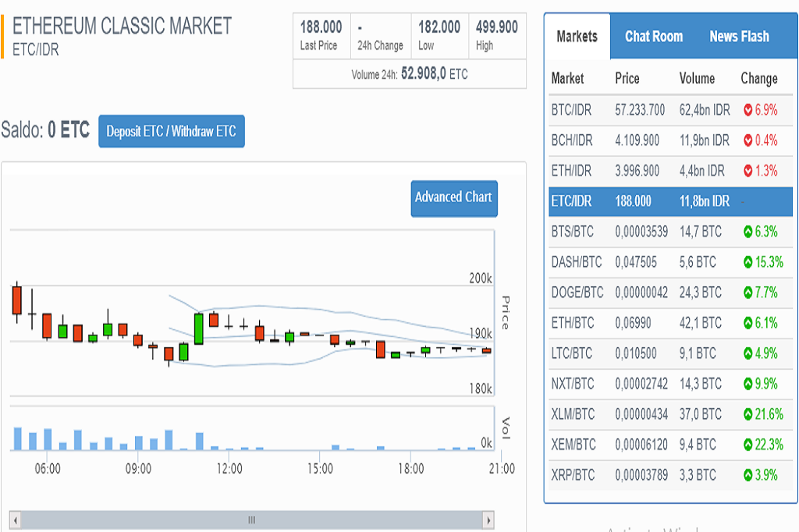Click the 3.996.900 ETH/IDR price
Viewport: 799px width, 532px height.
[x=637, y=171]
